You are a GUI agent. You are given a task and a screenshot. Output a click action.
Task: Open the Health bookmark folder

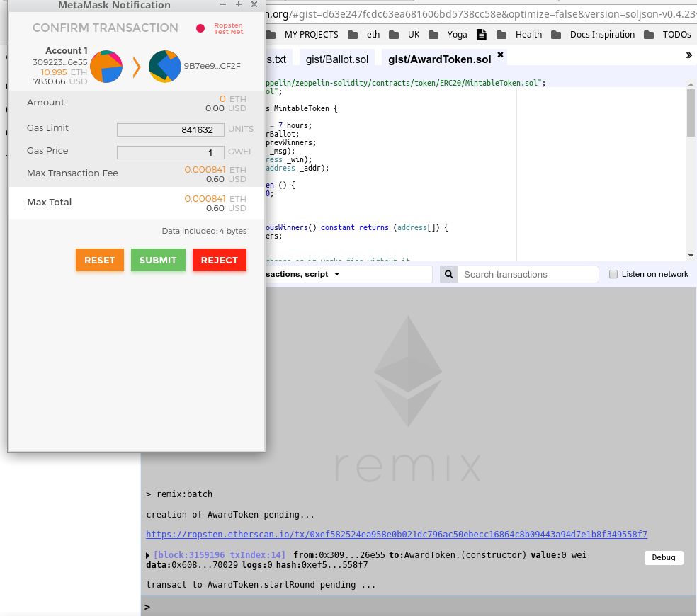coord(519,35)
